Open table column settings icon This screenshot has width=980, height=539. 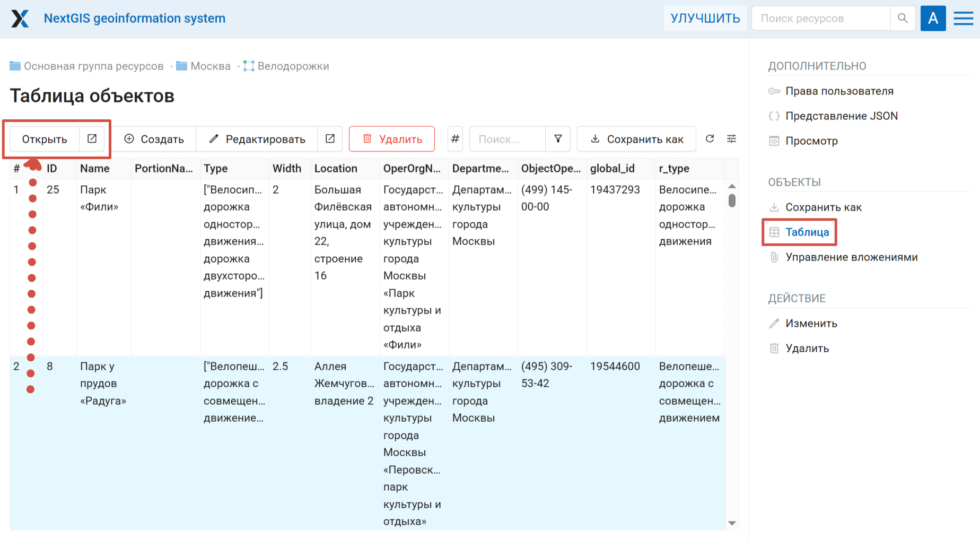731,139
